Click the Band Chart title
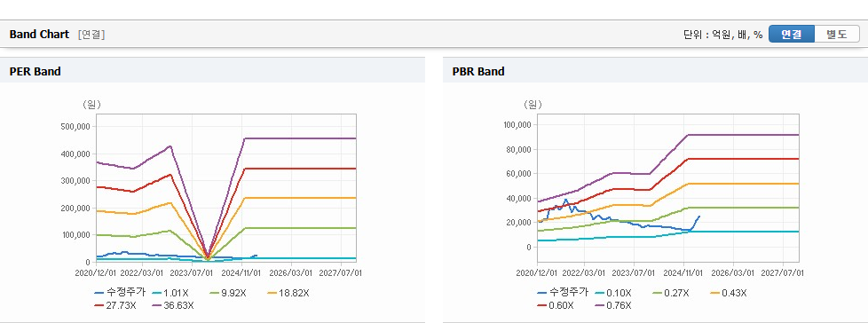Viewport: 868px width, 323px height. (x=39, y=35)
